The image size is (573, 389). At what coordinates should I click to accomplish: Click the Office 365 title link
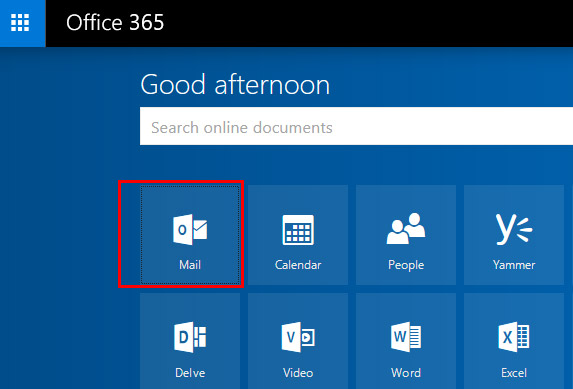coord(115,23)
